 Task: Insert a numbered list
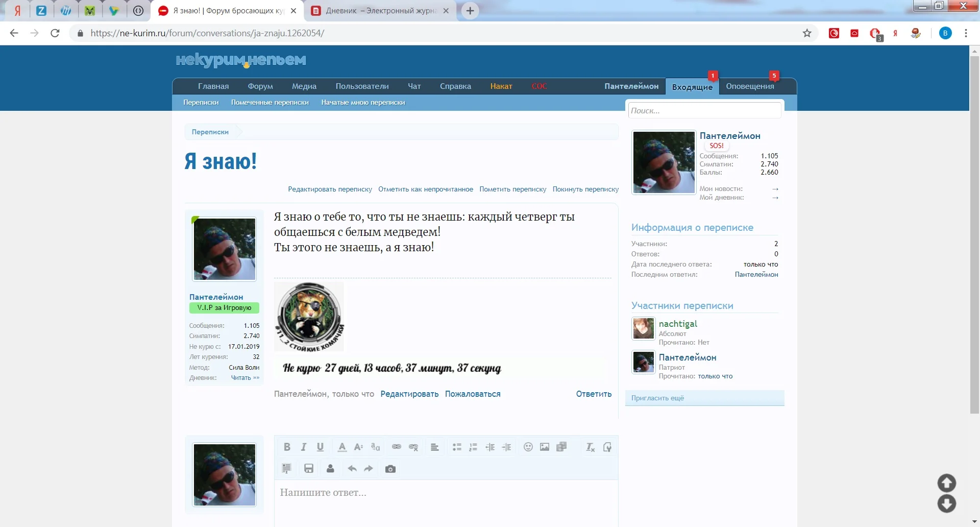pyautogui.click(x=473, y=447)
